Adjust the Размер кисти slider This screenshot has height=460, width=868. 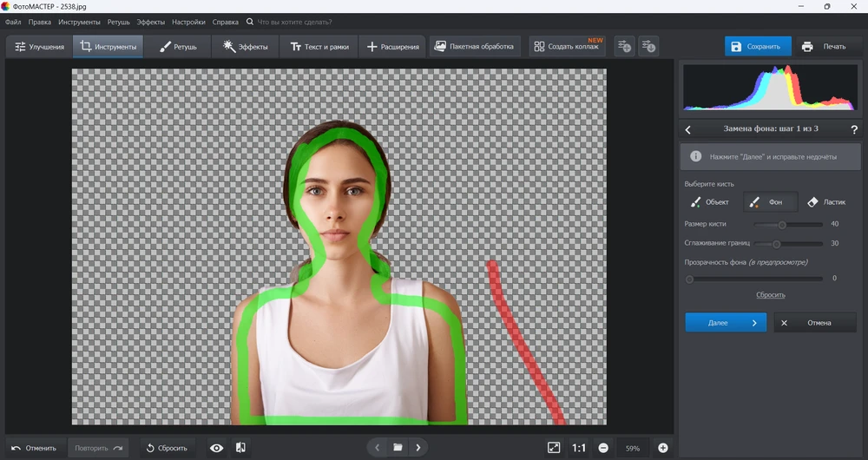point(782,225)
